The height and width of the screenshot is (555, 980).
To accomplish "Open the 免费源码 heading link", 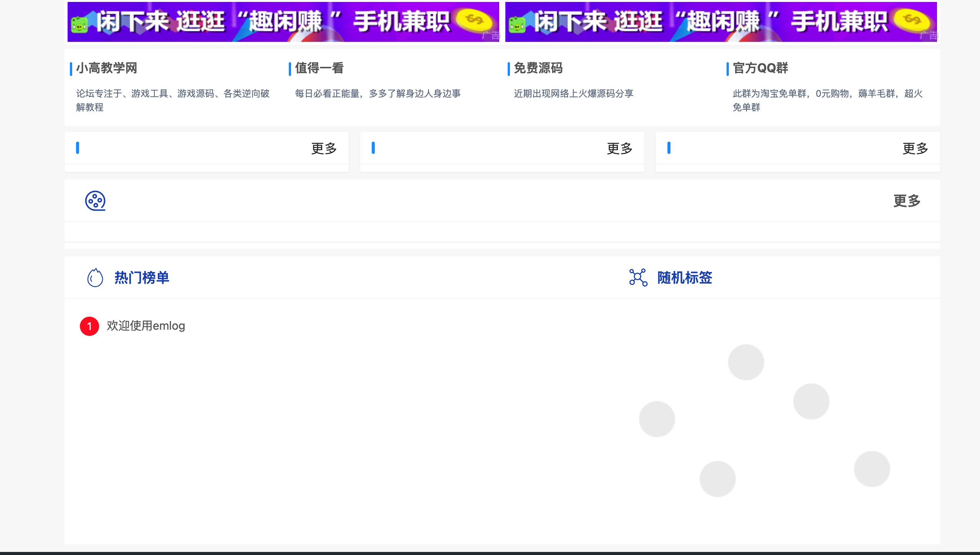I will [x=538, y=68].
